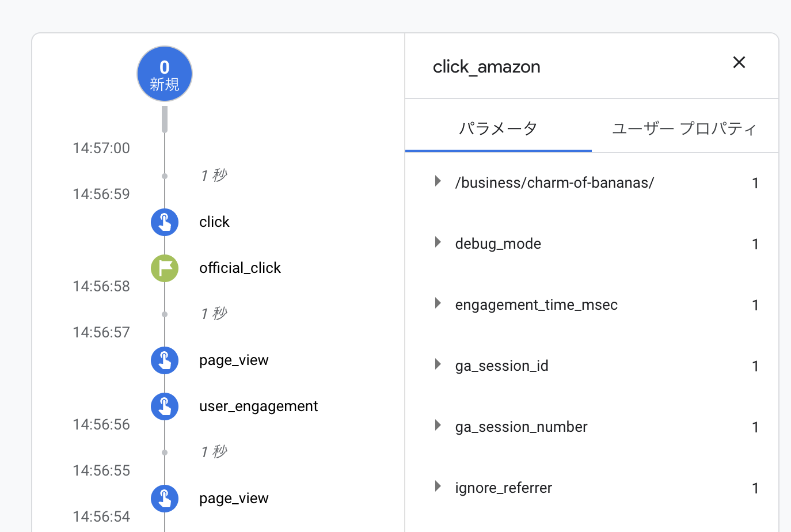Click the 14:56:59 timestamp
The width and height of the screenshot is (791, 532).
(101, 194)
